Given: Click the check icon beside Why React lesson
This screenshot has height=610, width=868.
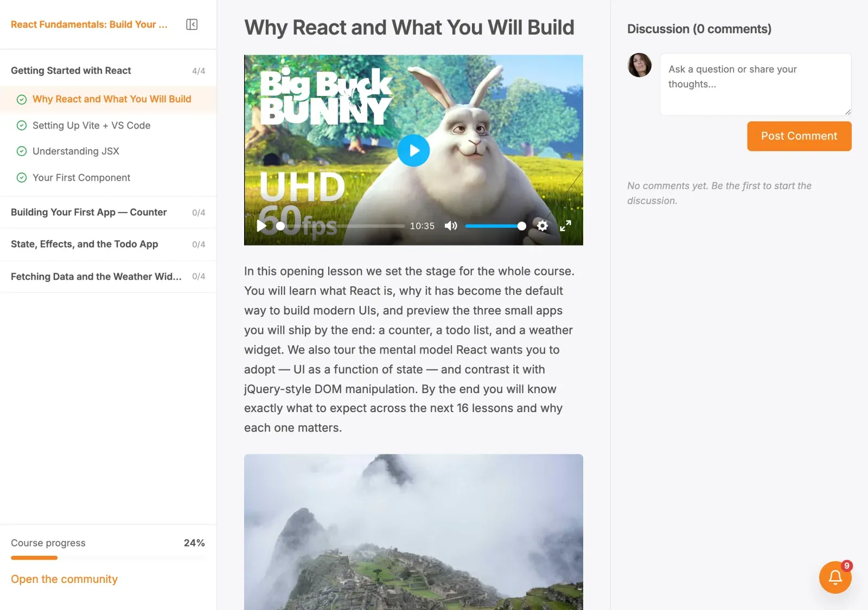Looking at the screenshot, I should (22, 99).
